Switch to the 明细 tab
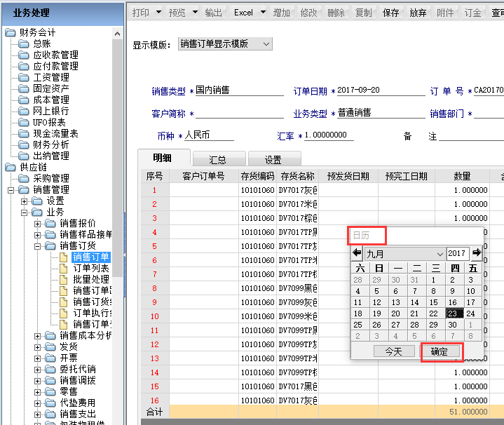The width and height of the screenshot is (504, 425). tap(163, 158)
